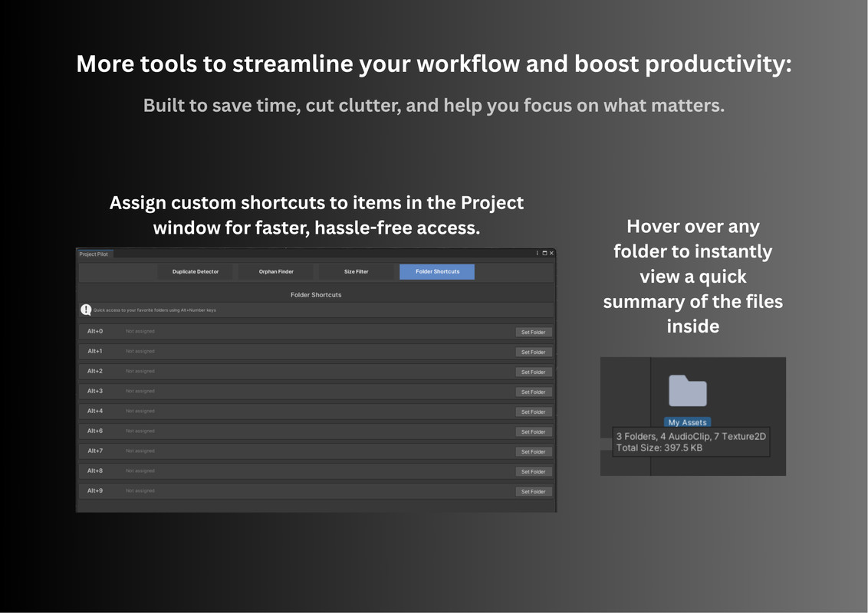Set a folder for Alt+3
The image size is (868, 613).
click(x=534, y=392)
